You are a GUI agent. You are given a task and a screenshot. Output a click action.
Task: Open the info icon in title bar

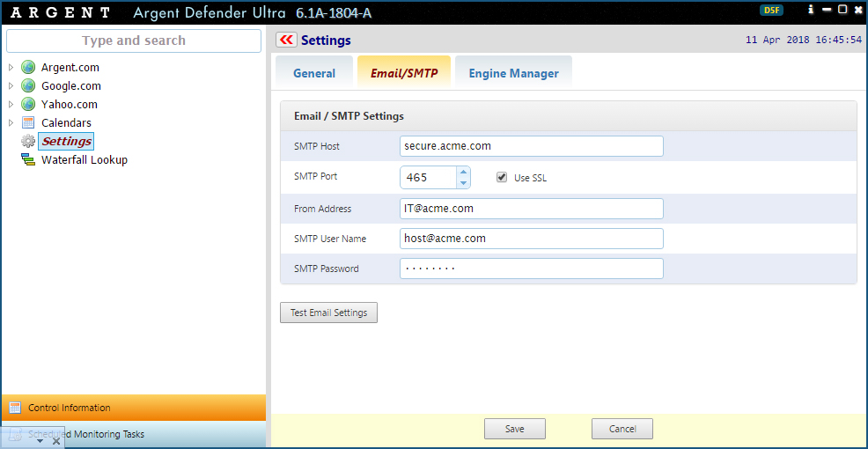(x=811, y=10)
